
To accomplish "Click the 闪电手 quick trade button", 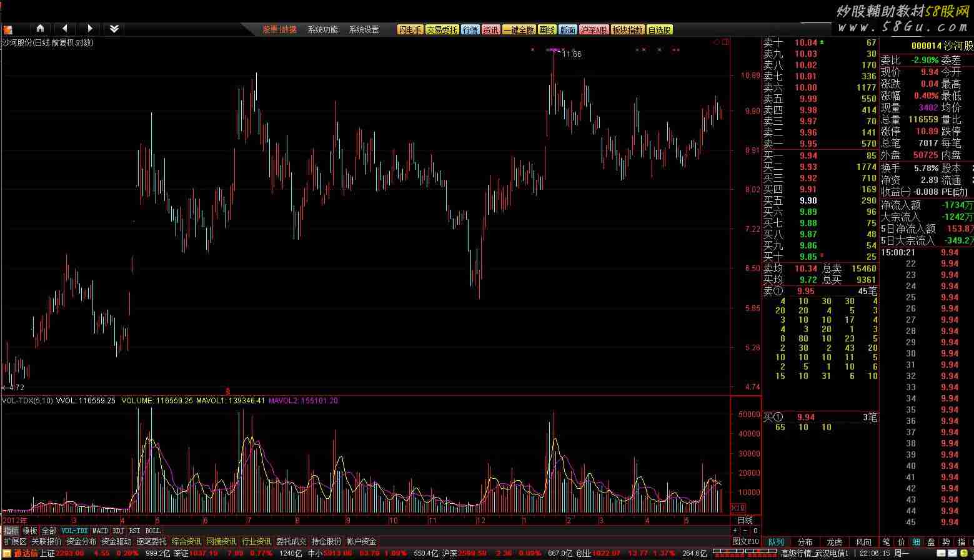I will 410,29.
